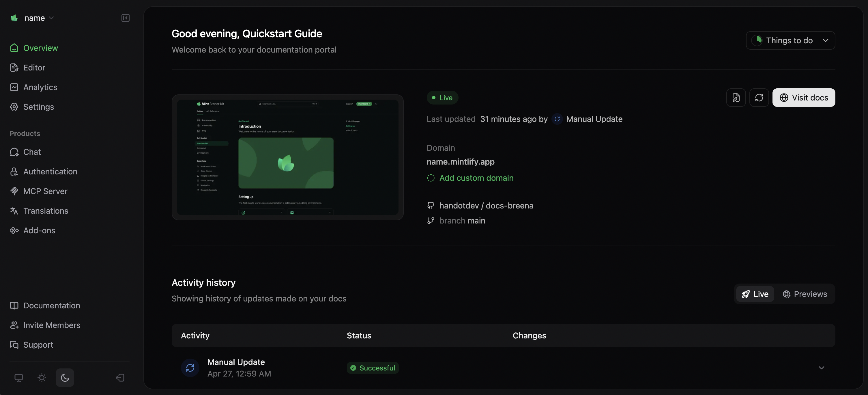Image resolution: width=868 pixels, height=395 pixels.
Task: Open the Authentication product page
Action: (50, 172)
